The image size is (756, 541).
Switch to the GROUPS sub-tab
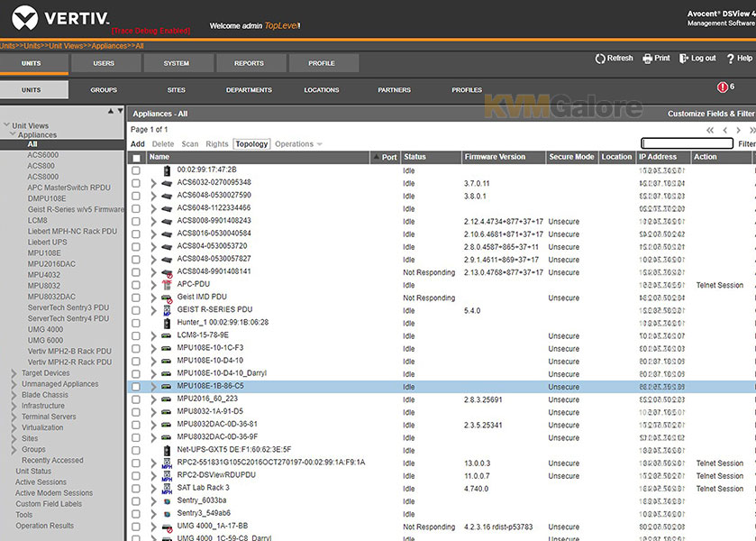point(104,90)
